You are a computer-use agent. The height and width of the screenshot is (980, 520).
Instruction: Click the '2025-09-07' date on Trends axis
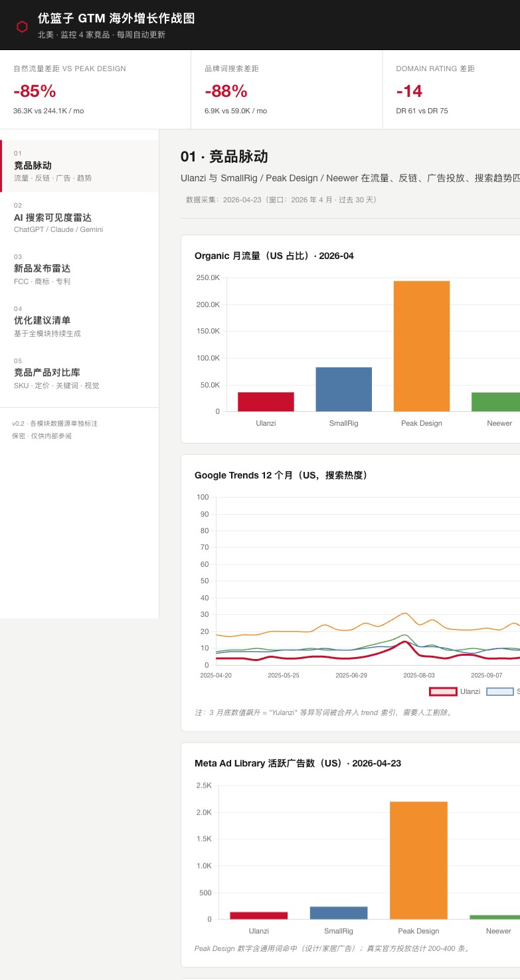click(x=486, y=676)
